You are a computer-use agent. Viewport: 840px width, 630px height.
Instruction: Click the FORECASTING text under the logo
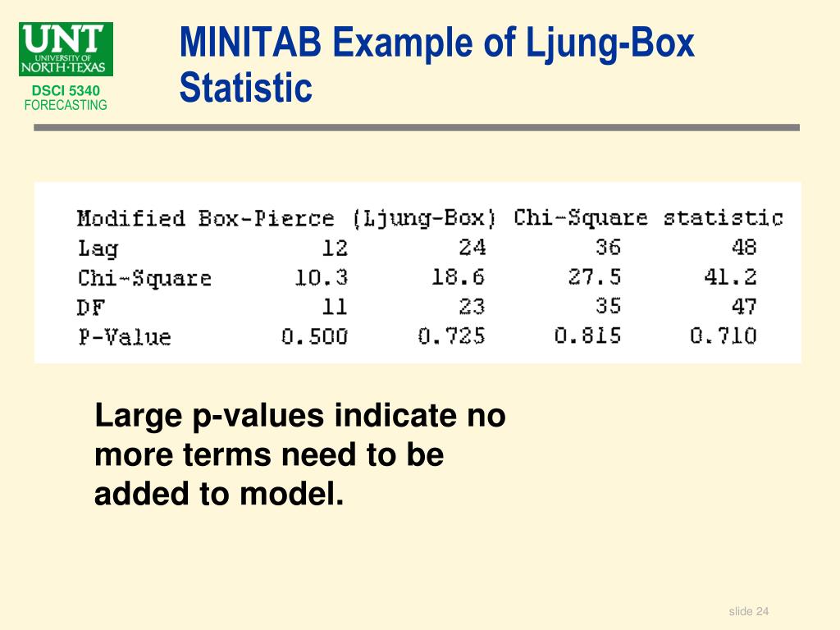[x=66, y=105]
